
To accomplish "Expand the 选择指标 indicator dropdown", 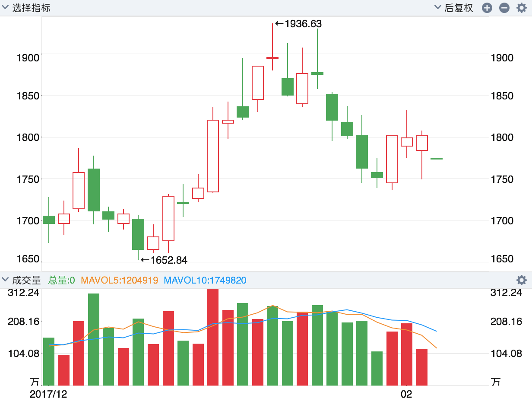I will point(26,8).
